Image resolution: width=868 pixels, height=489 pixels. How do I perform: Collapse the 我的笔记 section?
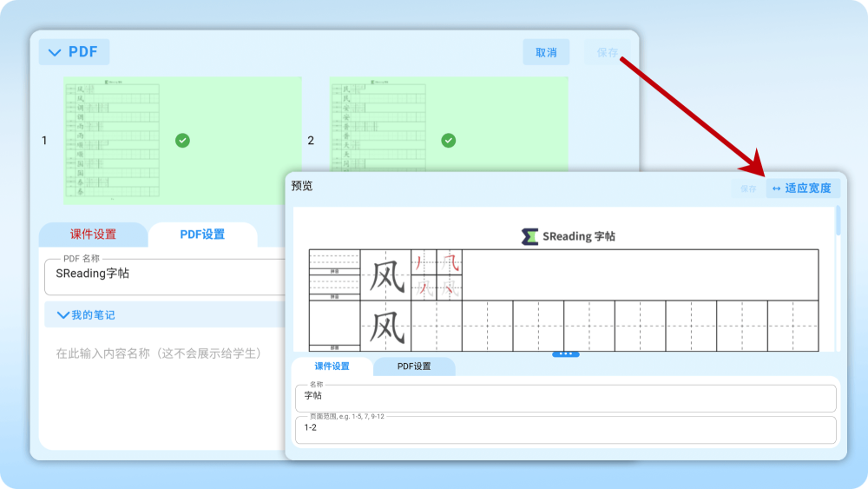click(x=165, y=314)
